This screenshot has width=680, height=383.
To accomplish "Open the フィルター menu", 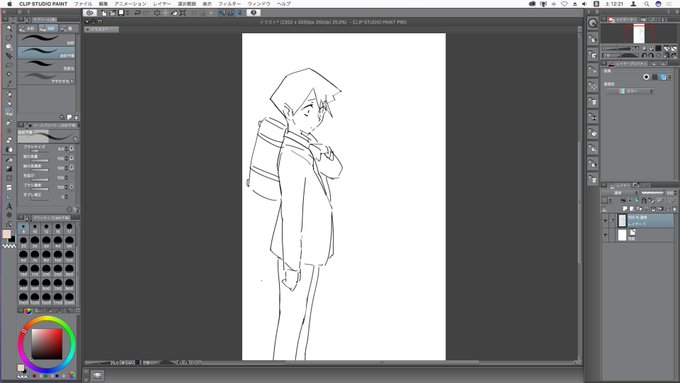I will [229, 3].
